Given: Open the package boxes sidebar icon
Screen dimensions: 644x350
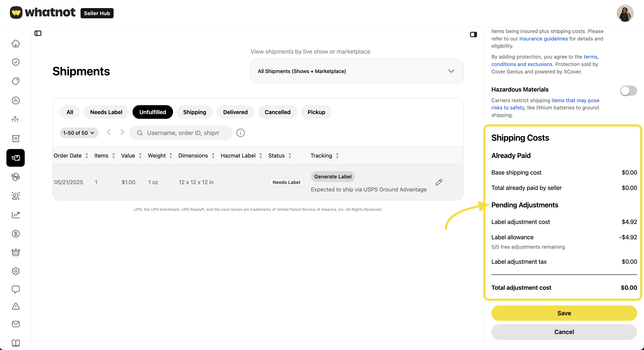Looking at the screenshot, I should tap(16, 177).
